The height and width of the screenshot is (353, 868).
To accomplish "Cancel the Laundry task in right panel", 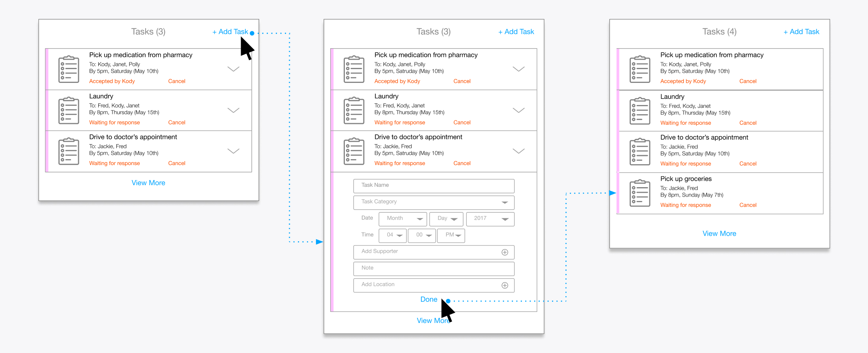I will pyautogui.click(x=748, y=123).
